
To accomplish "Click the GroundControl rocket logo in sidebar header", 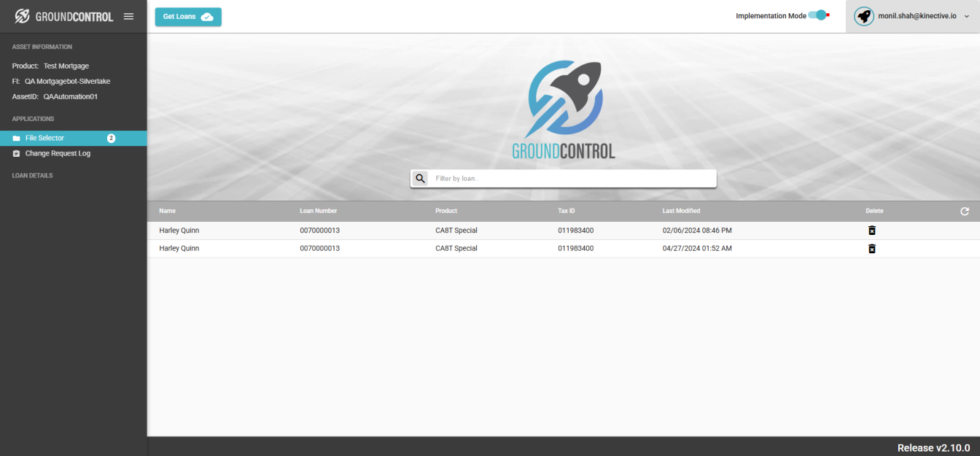I will tap(23, 16).
